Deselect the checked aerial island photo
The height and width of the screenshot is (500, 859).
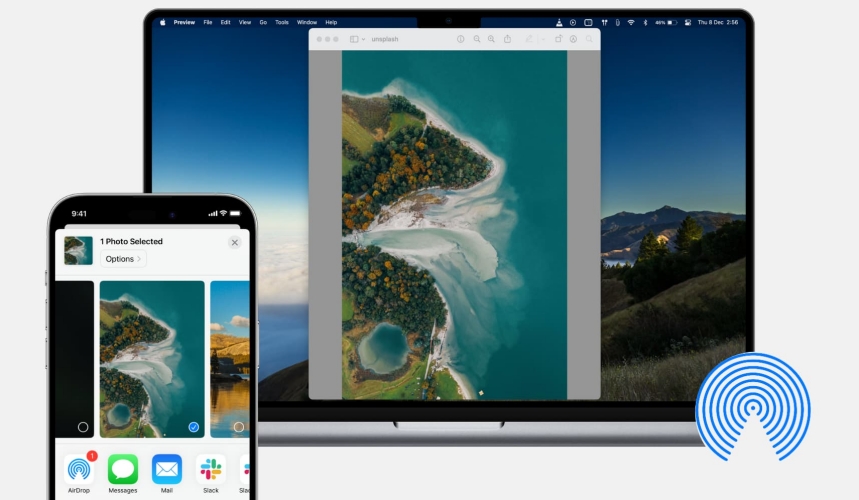pyautogui.click(x=193, y=427)
